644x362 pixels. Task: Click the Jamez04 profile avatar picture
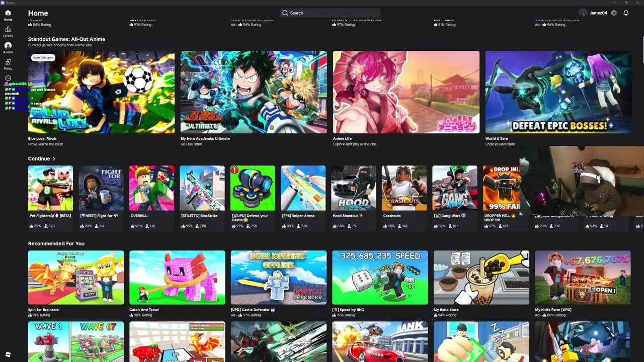click(x=583, y=13)
